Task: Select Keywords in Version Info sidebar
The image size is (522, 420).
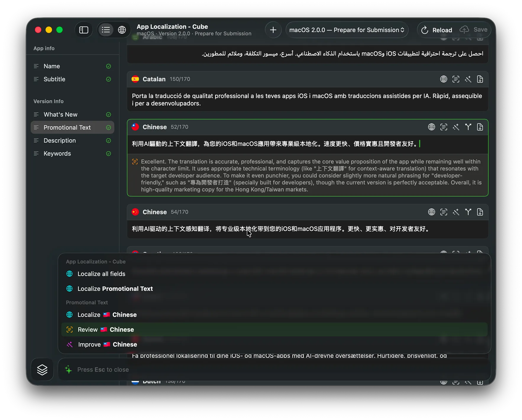Action: [x=57, y=153]
